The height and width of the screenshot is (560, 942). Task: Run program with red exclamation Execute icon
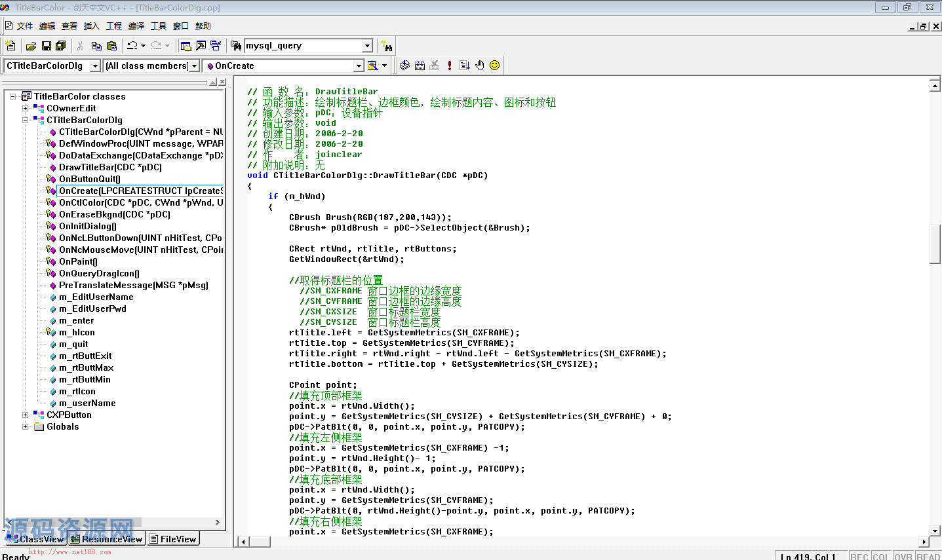[x=450, y=65]
